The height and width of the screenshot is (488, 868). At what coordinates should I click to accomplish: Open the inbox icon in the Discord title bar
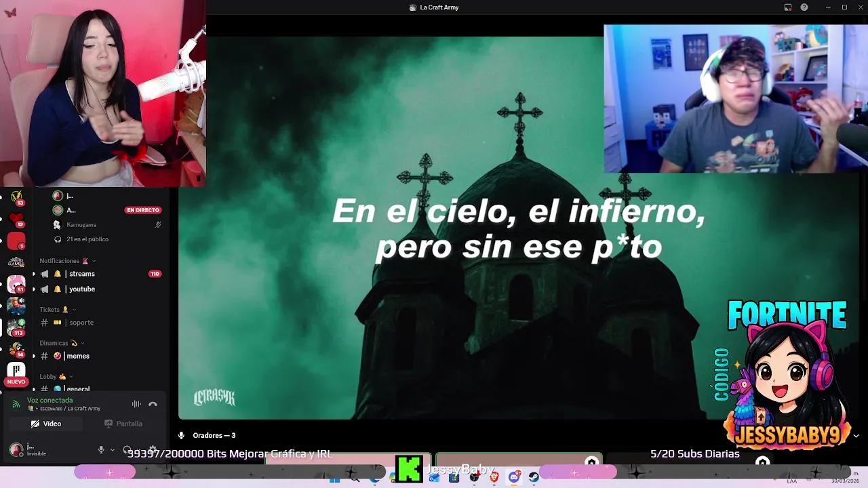pos(788,7)
